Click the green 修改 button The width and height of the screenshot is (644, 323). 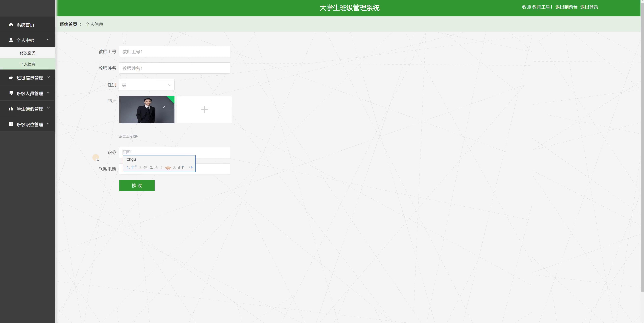coord(137,186)
